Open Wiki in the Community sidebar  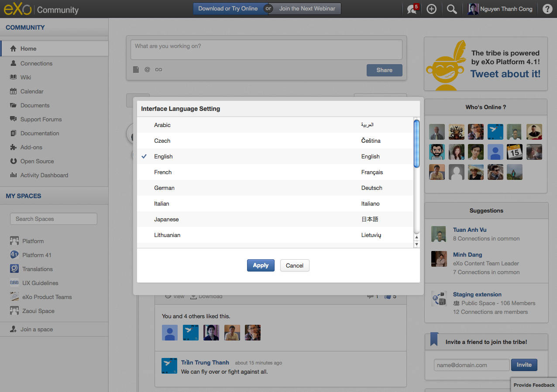tap(26, 77)
